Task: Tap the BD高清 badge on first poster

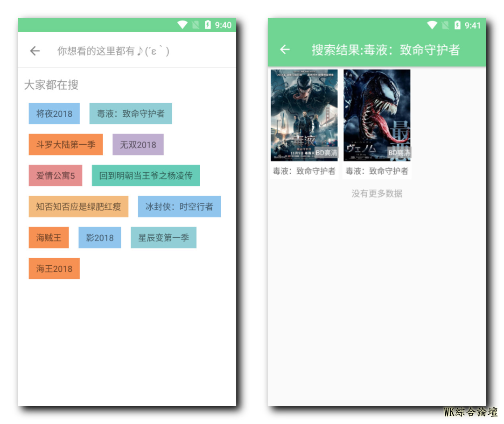Action: tap(326, 153)
